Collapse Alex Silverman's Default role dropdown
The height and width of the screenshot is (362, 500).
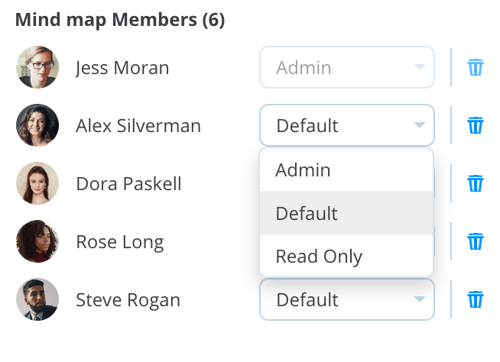(x=347, y=125)
